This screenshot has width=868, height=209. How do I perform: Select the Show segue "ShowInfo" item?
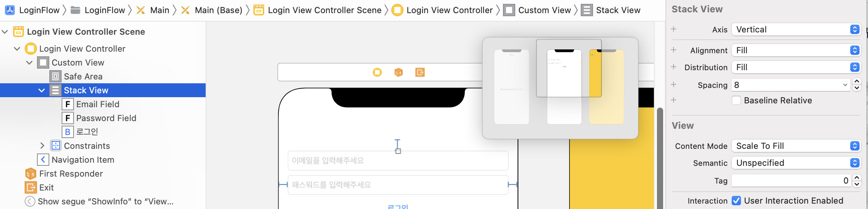106,201
